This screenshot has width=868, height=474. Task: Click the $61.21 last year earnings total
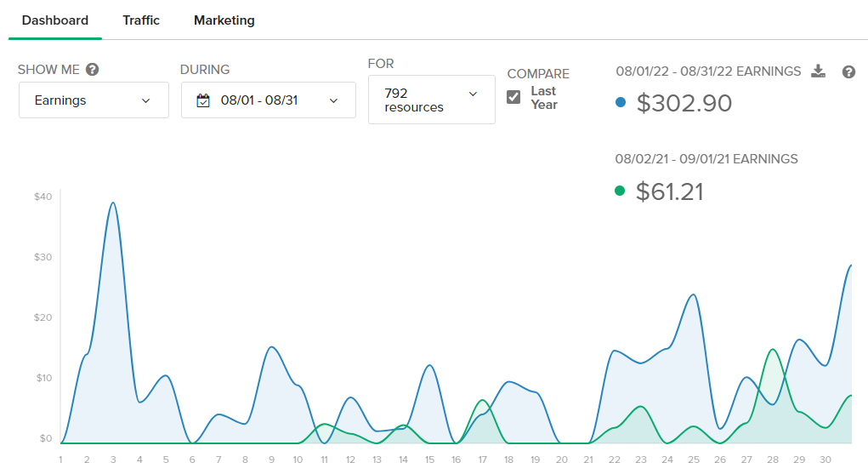tap(670, 191)
